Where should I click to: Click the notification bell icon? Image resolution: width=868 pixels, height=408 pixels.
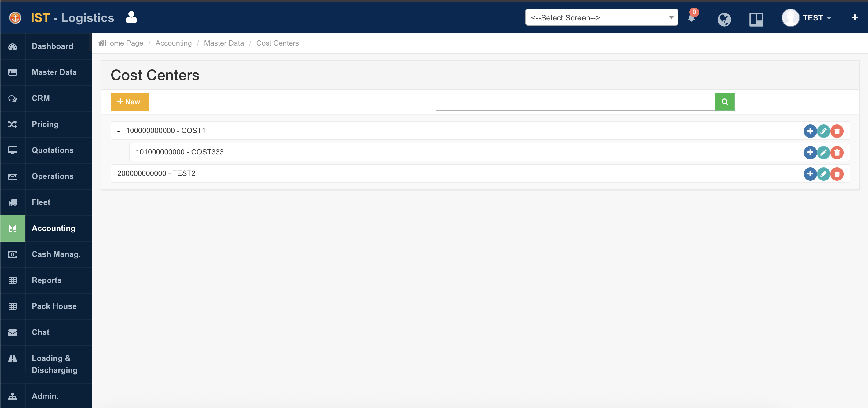(691, 18)
